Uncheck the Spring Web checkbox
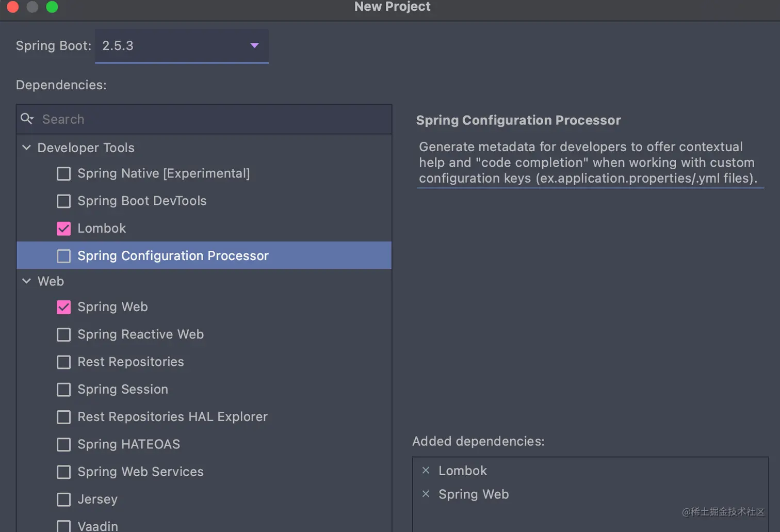Viewport: 780px width, 532px height. click(63, 307)
